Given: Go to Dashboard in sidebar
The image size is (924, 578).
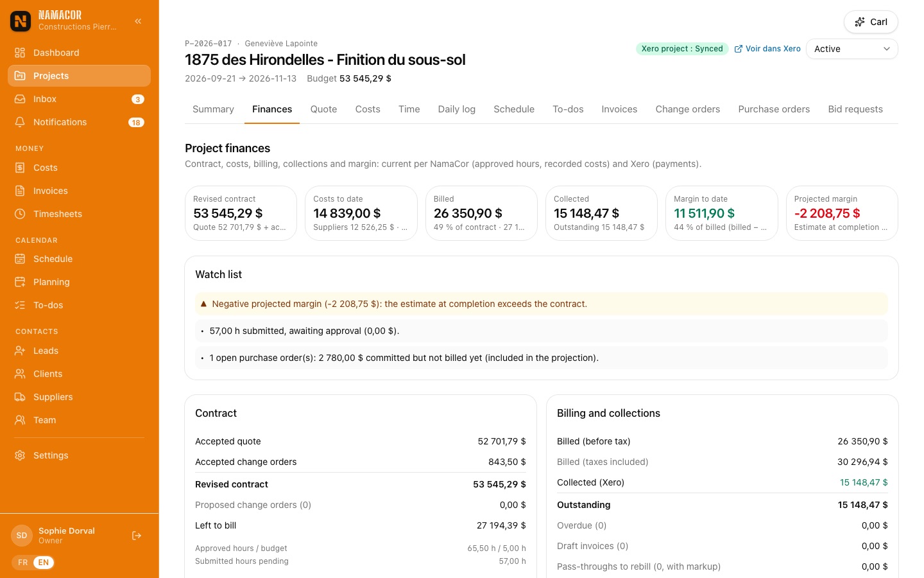Looking at the screenshot, I should 79,53.
